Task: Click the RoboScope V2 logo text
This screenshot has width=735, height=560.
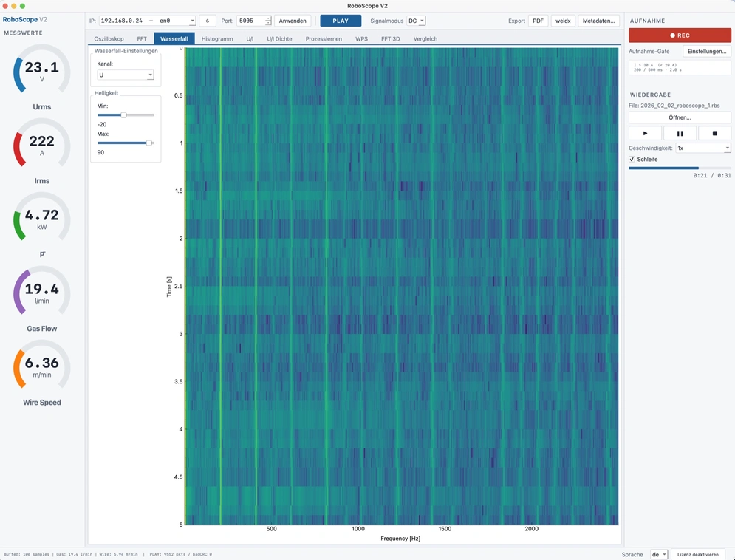Action: (x=25, y=20)
